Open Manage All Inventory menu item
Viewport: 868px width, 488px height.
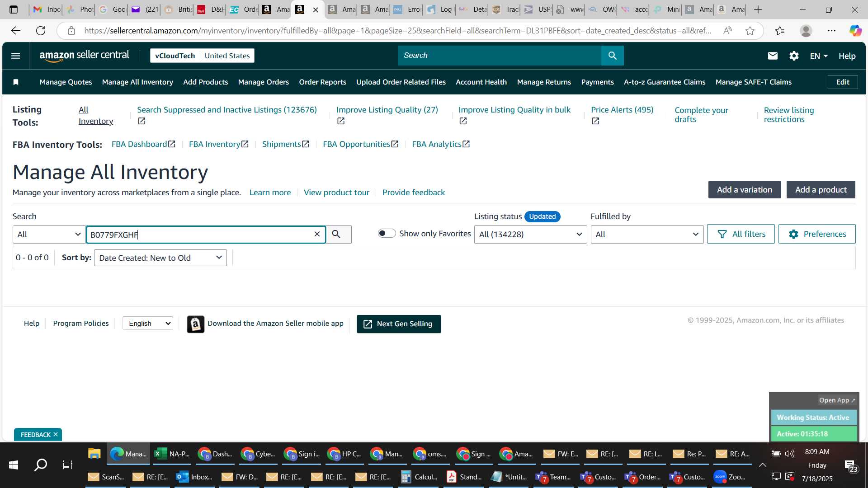coord(137,82)
